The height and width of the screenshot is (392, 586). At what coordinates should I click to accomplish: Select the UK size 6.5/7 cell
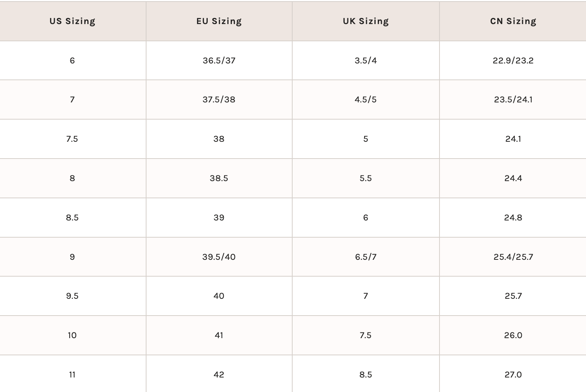pyautogui.click(x=366, y=257)
